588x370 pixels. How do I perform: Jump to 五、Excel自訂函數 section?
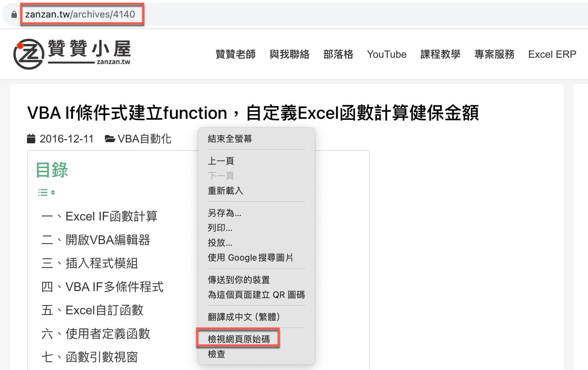point(92,310)
